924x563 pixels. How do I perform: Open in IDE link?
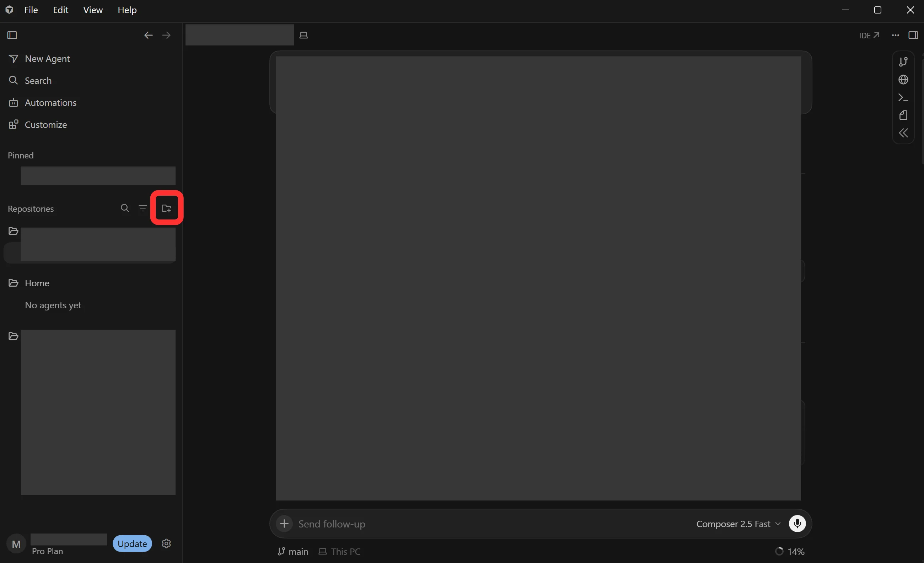coord(869,35)
